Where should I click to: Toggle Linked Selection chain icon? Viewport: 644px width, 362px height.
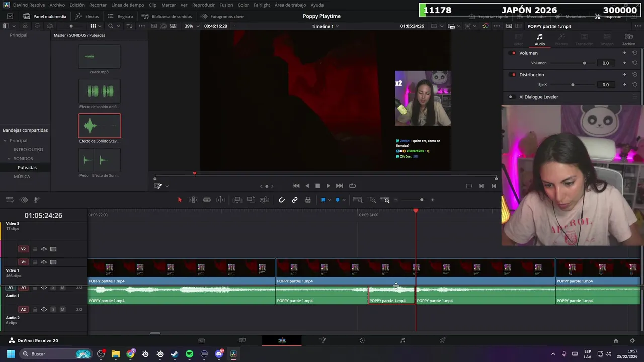pos(295,200)
